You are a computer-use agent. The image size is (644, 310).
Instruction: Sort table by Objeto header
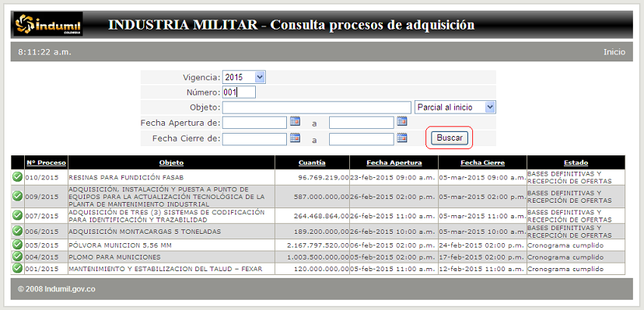pos(171,163)
